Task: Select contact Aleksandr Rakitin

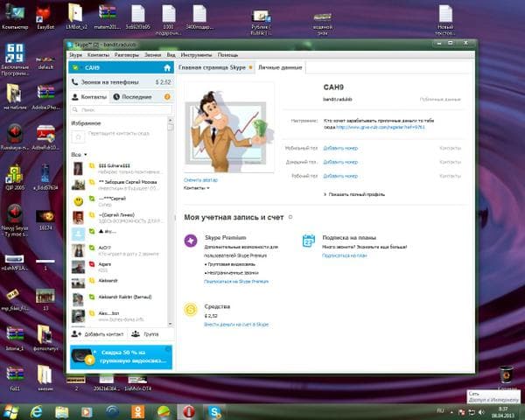Action: (x=119, y=300)
